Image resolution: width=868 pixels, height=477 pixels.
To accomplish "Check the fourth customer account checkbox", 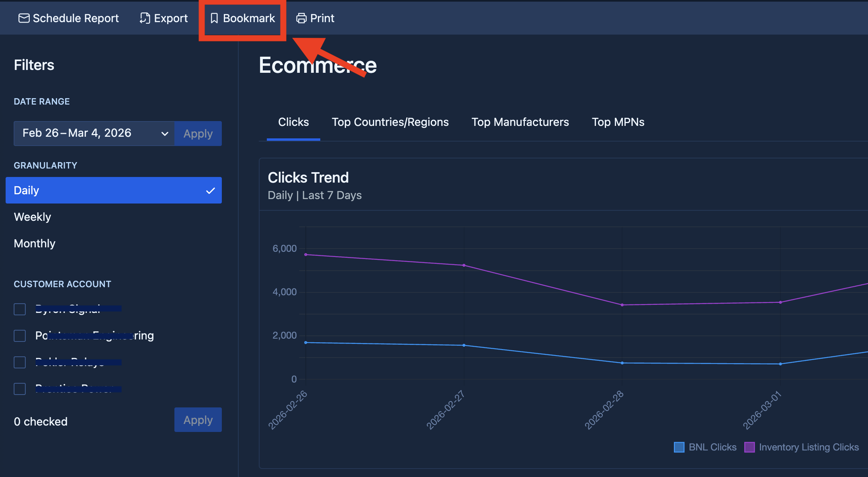I will point(20,389).
